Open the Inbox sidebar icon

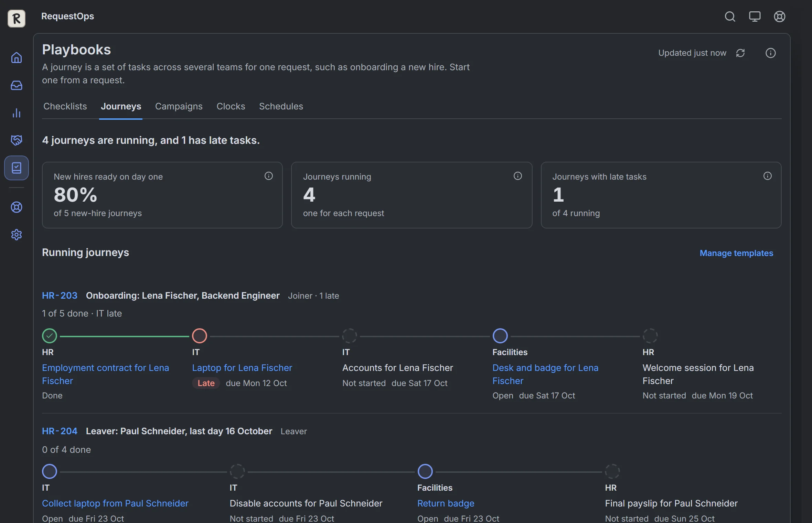pyautogui.click(x=17, y=85)
